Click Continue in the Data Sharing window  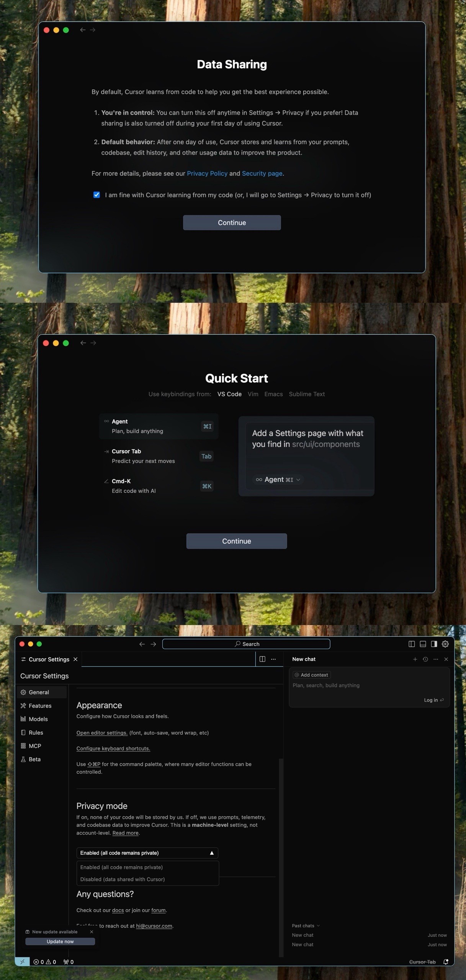coord(232,222)
